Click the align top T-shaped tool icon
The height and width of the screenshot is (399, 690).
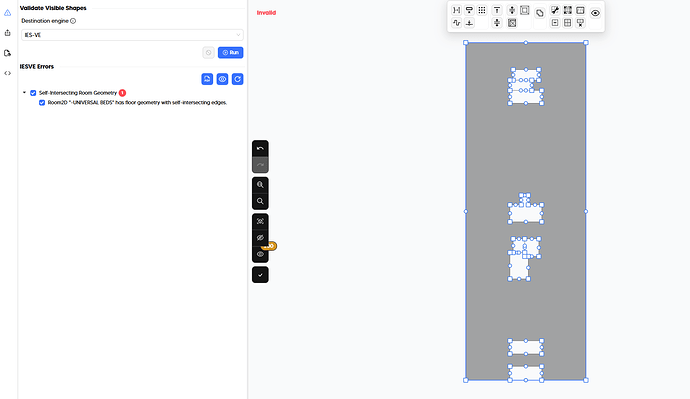pos(497,10)
